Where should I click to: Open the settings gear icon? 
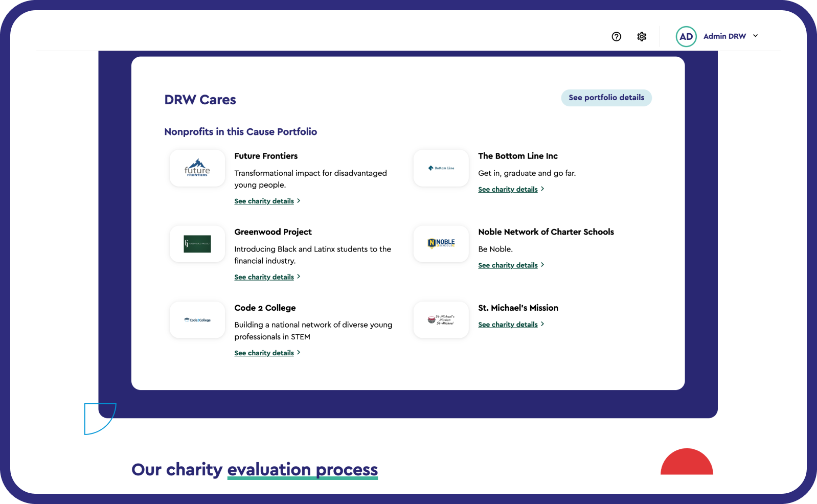tap(642, 36)
